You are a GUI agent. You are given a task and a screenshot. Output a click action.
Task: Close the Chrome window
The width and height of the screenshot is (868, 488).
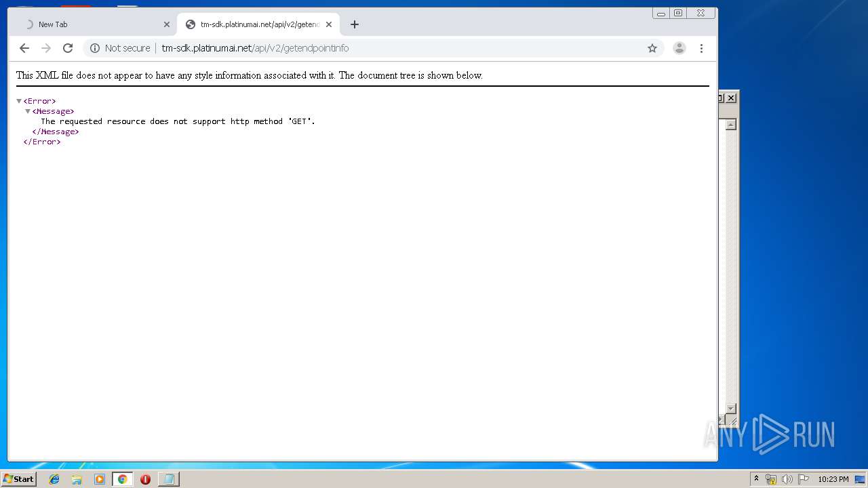pyautogui.click(x=701, y=13)
